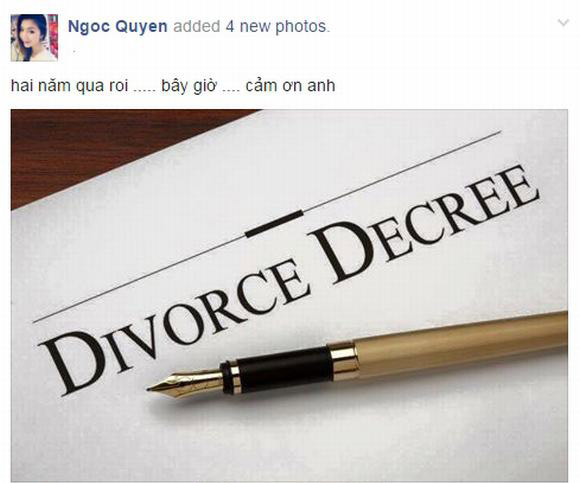
Task: Click "bây giờ" in the post caption
Action: tap(189, 86)
